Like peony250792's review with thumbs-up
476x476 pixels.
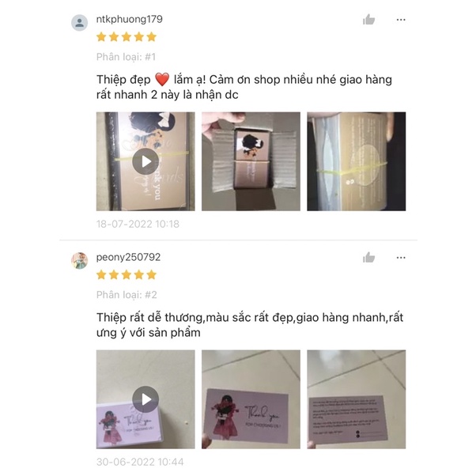click(x=368, y=258)
